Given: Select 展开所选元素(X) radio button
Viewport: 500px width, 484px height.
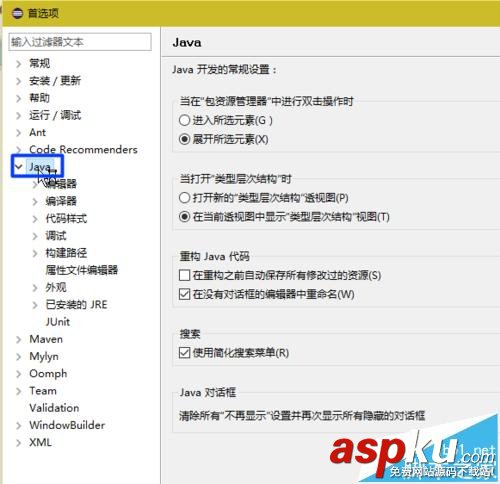Looking at the screenshot, I should tap(184, 139).
